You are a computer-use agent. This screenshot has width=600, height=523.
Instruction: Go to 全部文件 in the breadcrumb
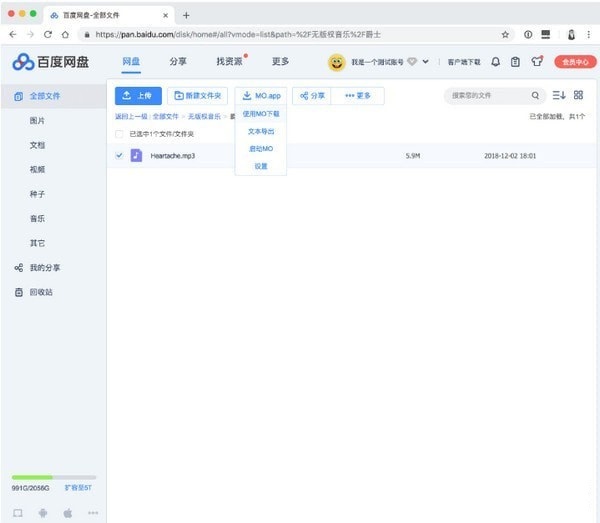166,116
